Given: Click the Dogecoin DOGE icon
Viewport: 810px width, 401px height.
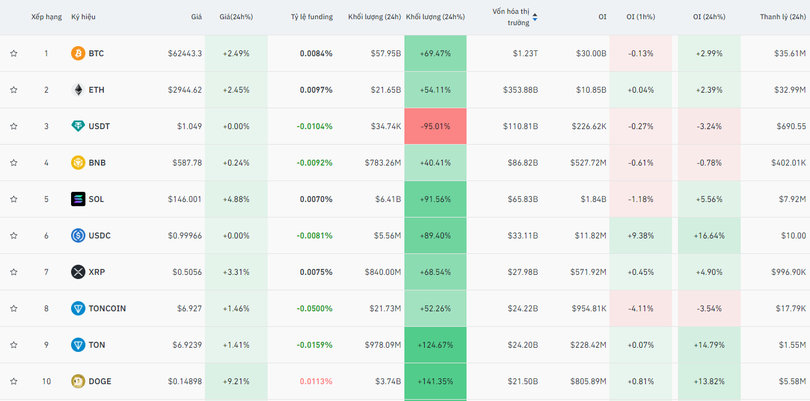Looking at the screenshot, I should (x=78, y=381).
